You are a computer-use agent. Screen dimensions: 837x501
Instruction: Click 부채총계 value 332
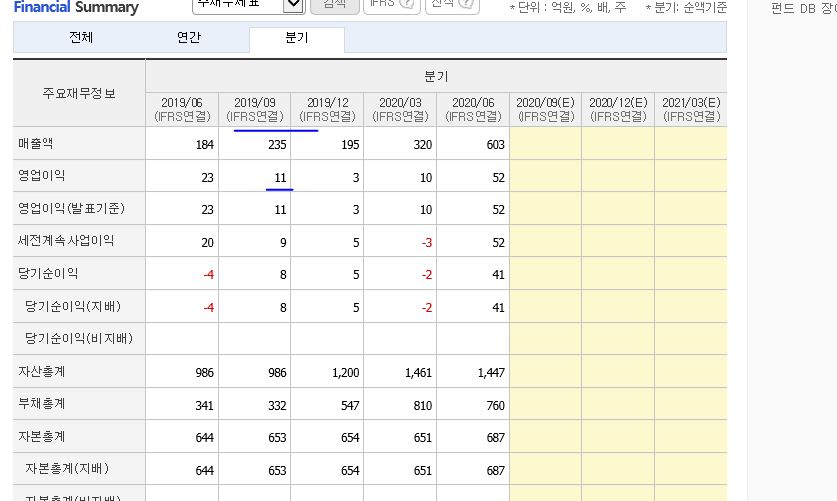click(x=278, y=405)
